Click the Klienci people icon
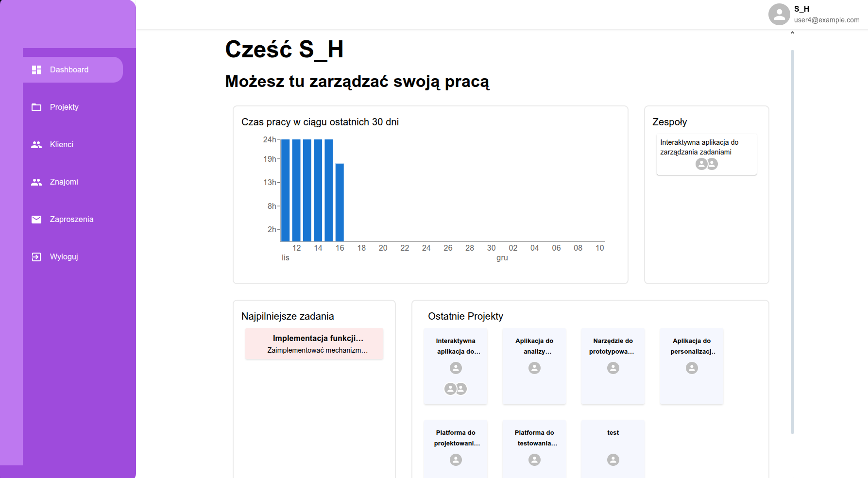This screenshot has width=868, height=478. [x=36, y=145]
